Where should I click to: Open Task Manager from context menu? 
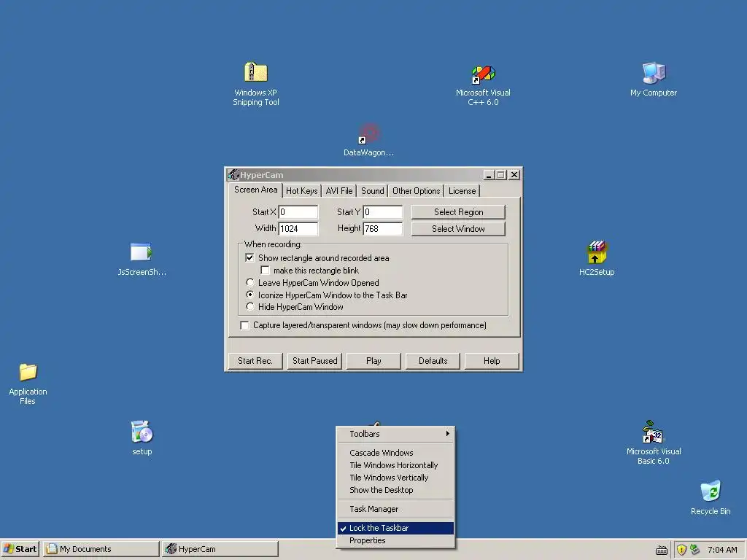point(395,508)
